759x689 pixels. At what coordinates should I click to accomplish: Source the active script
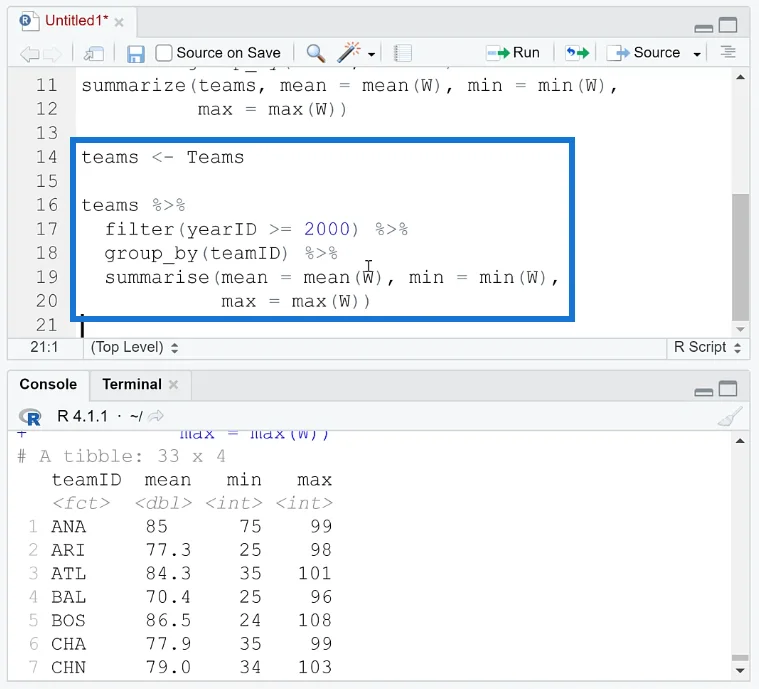644,52
